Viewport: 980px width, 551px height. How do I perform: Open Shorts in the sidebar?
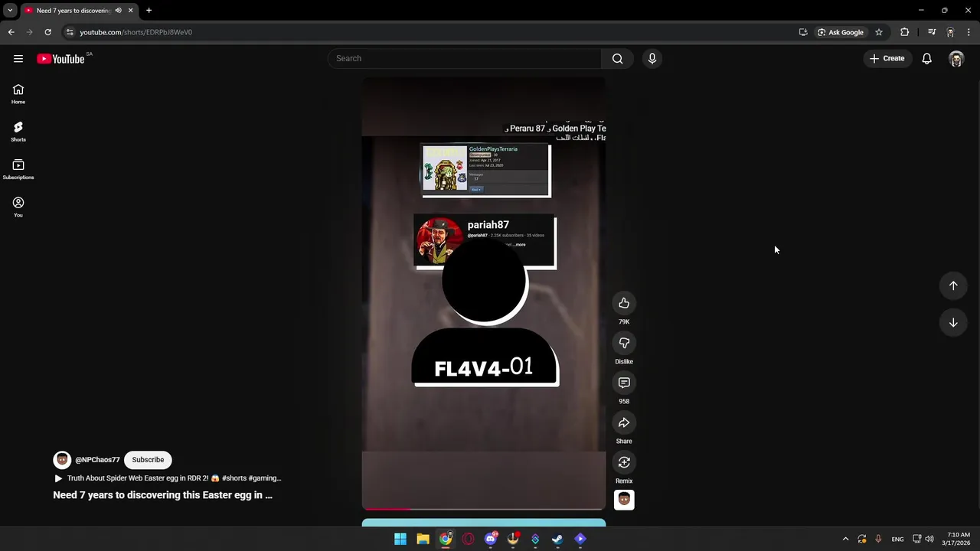click(x=18, y=132)
